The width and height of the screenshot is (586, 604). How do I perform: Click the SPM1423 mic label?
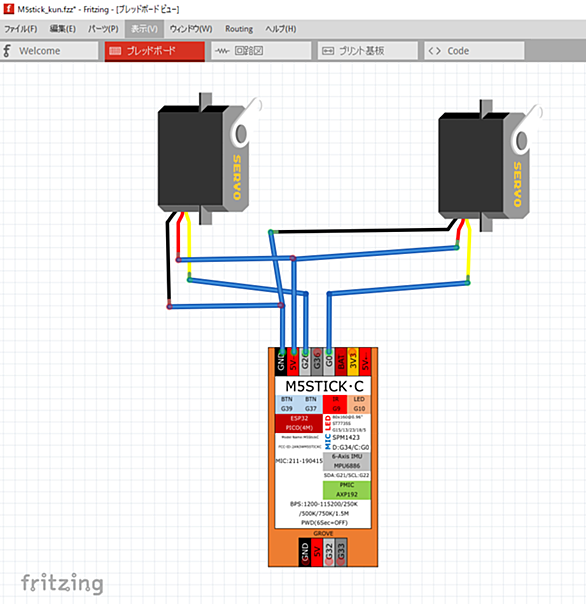[346, 438]
